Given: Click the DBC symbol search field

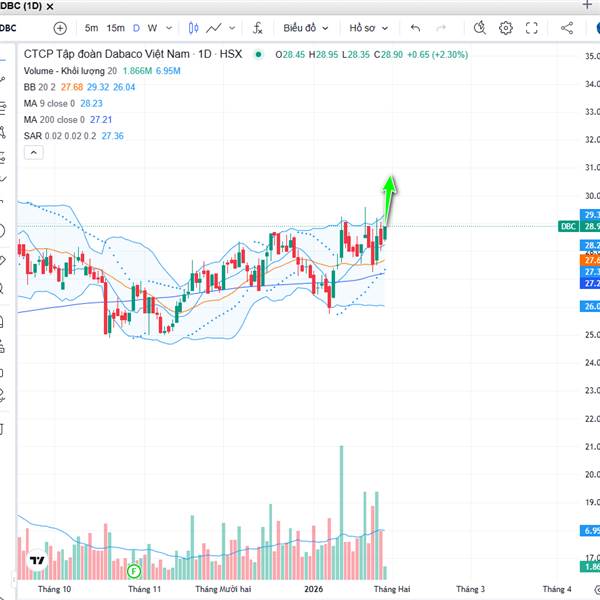Looking at the screenshot, I should (x=8, y=28).
